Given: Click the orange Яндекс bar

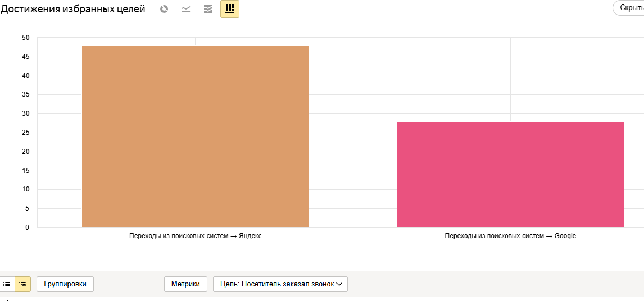Looking at the screenshot, I should pos(195,137).
